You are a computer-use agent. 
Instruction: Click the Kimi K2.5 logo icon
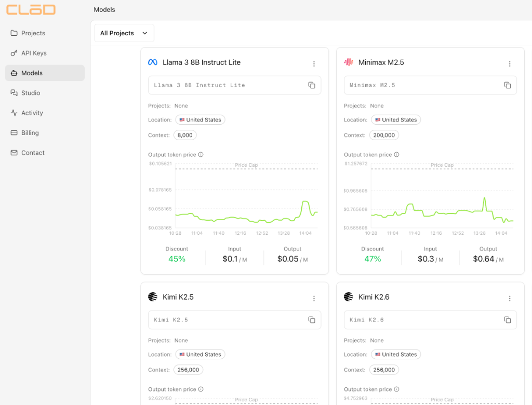pos(153,297)
